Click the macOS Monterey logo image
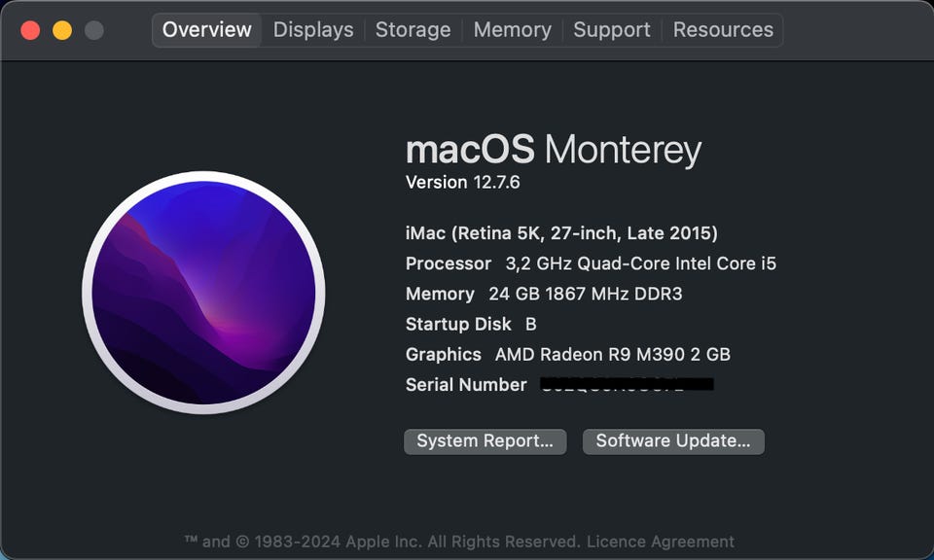This screenshot has width=934, height=560. (203, 293)
